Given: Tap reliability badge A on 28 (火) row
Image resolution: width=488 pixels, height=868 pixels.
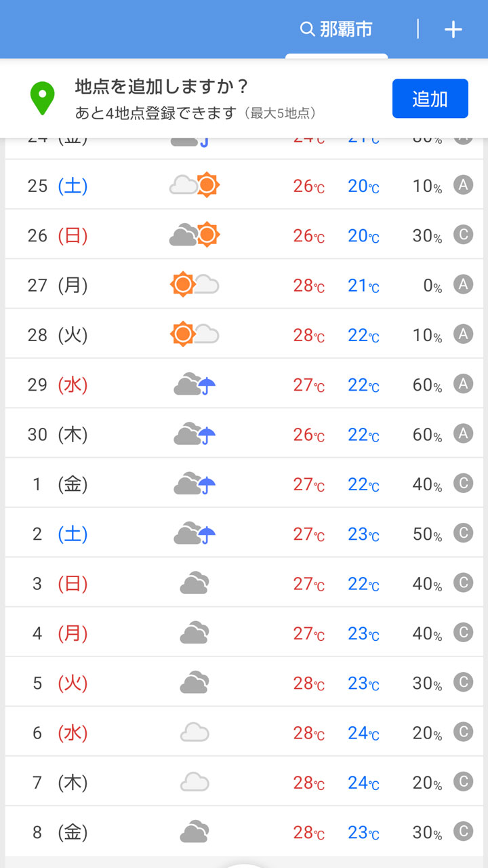Looking at the screenshot, I should tap(463, 334).
